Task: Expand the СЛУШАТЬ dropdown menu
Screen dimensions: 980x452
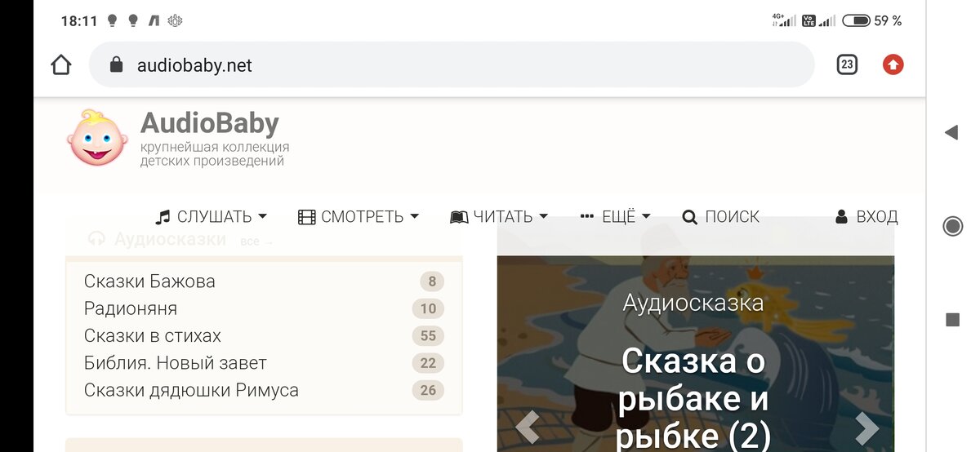Action: pyautogui.click(x=212, y=217)
